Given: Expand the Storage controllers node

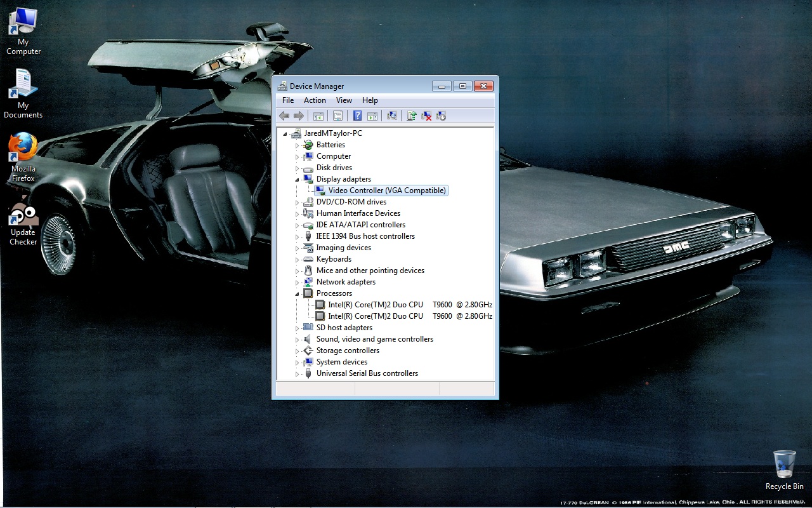Looking at the screenshot, I should point(297,351).
